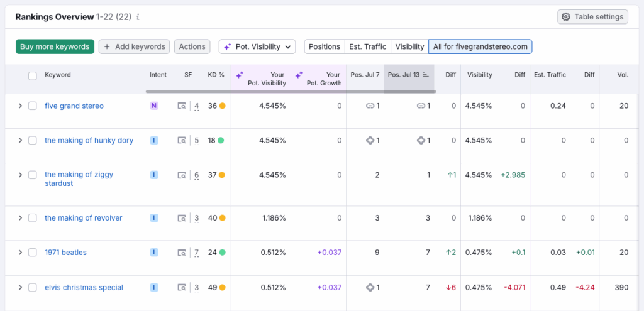Switch to the Positions tab

click(325, 46)
